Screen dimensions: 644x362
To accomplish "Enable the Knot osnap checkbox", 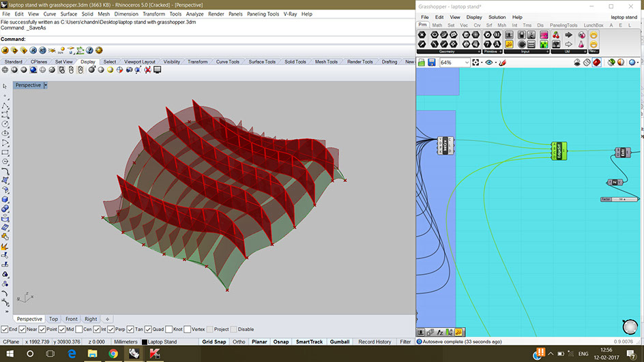I will (169, 329).
